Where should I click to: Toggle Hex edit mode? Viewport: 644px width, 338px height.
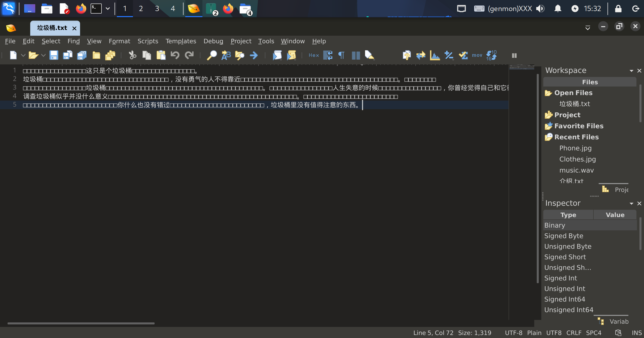314,55
